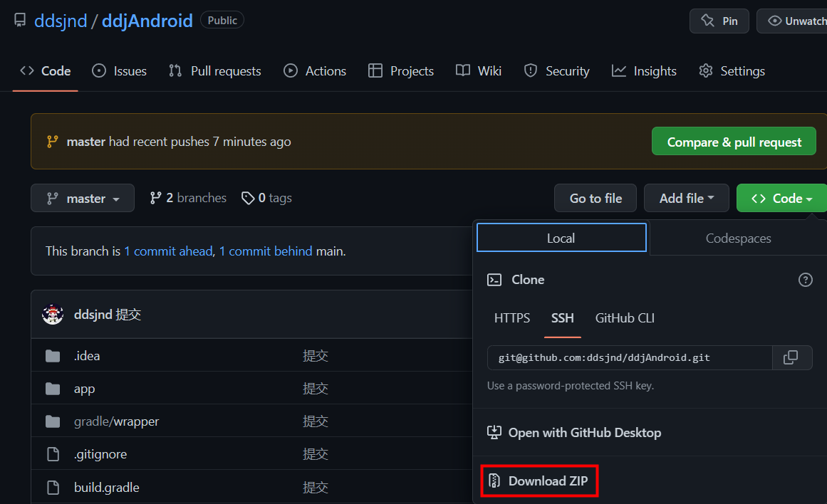
Task: Click the 'master' name in the pushes banner
Action: pos(86,142)
